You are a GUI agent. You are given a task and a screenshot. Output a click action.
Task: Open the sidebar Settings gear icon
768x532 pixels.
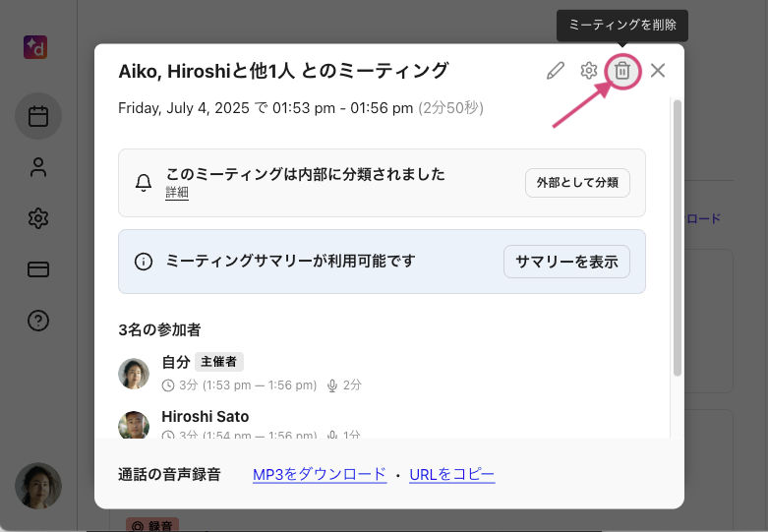click(x=38, y=218)
